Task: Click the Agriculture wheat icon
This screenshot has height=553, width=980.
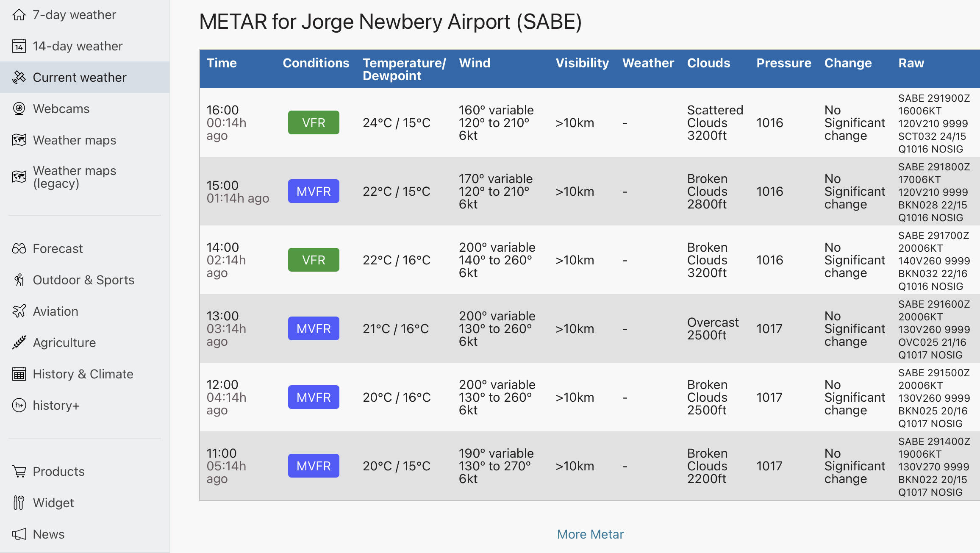Action: 19,343
